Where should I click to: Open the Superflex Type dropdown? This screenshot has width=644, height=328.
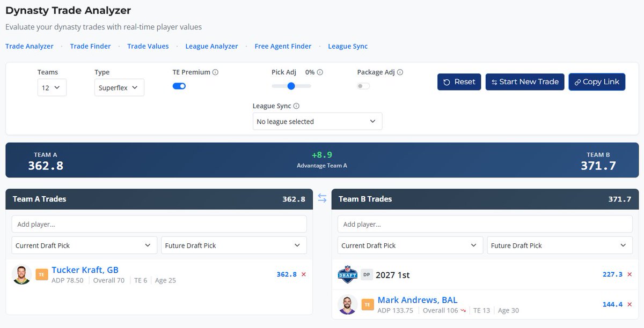[119, 87]
